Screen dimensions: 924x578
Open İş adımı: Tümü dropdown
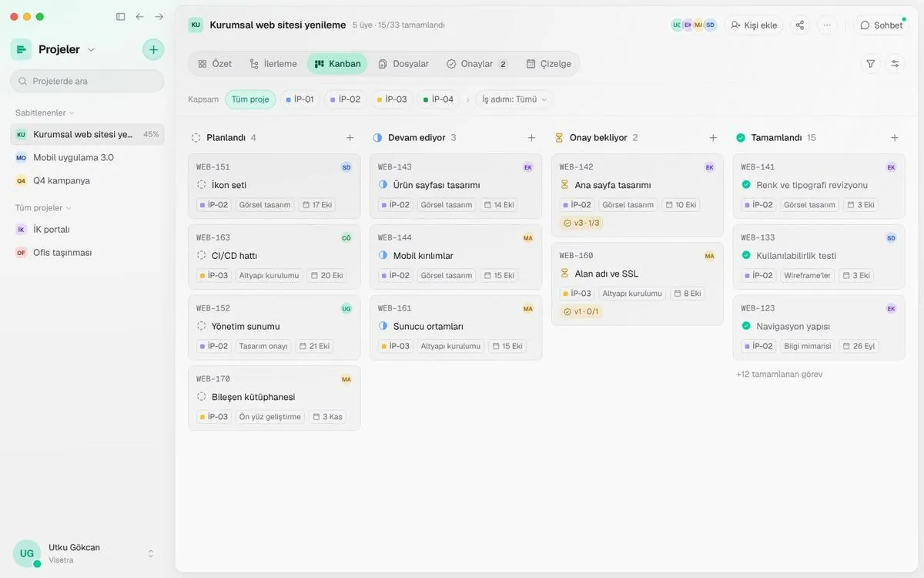click(x=514, y=99)
